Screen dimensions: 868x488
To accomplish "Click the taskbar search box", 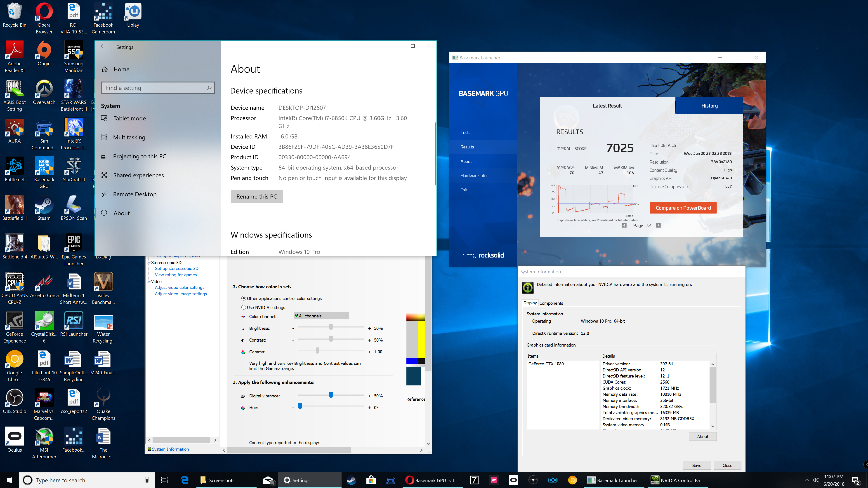I will tap(87, 480).
